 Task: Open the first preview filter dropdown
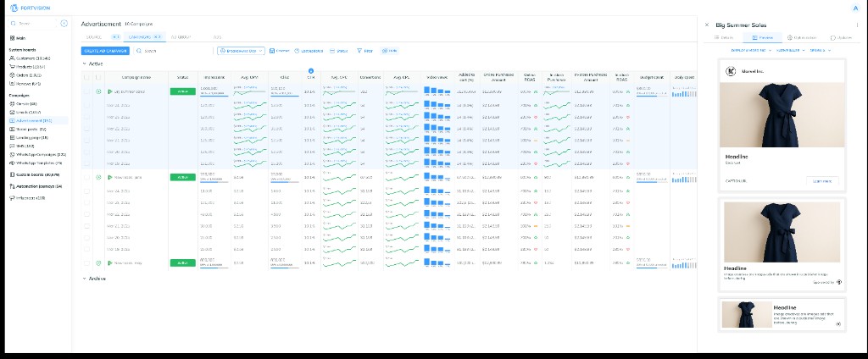(x=749, y=50)
